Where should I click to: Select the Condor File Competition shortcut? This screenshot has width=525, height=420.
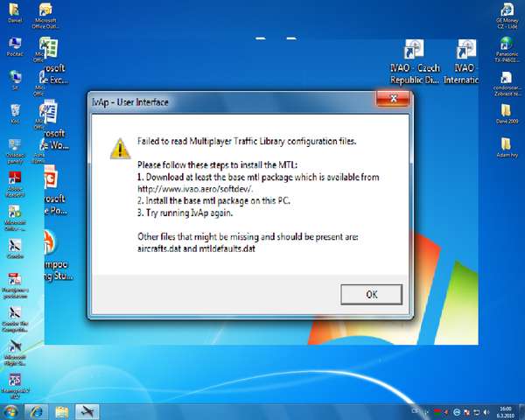point(15,319)
